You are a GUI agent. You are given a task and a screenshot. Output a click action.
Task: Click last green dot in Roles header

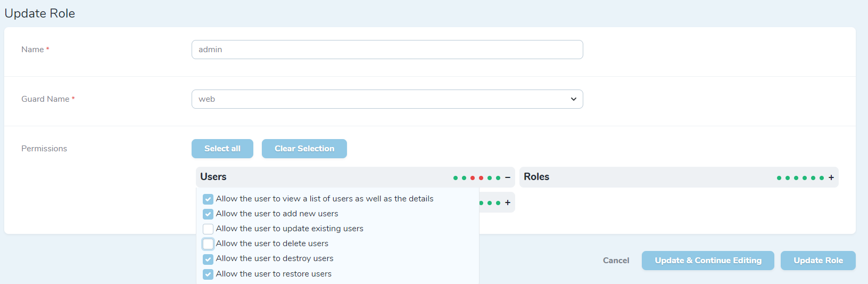coord(822,178)
